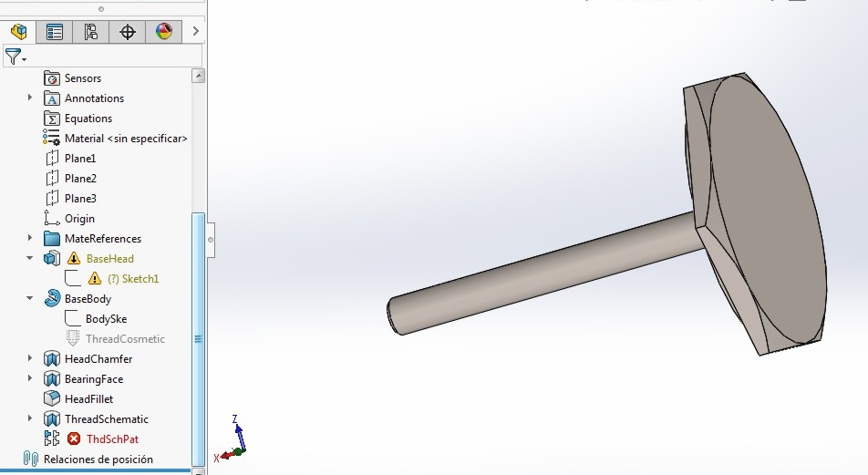Open the FeatureManager Design Tree tab
868x475 pixels.
tap(18, 32)
